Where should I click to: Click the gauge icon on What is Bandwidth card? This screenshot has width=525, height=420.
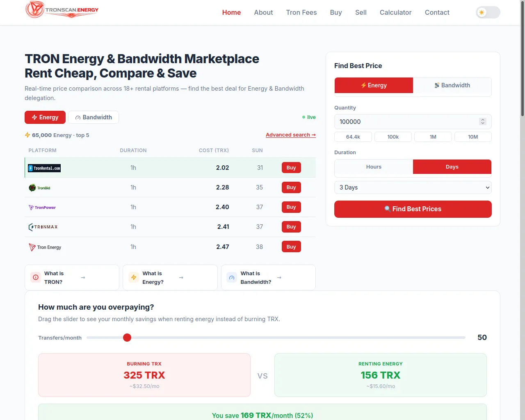click(x=232, y=278)
